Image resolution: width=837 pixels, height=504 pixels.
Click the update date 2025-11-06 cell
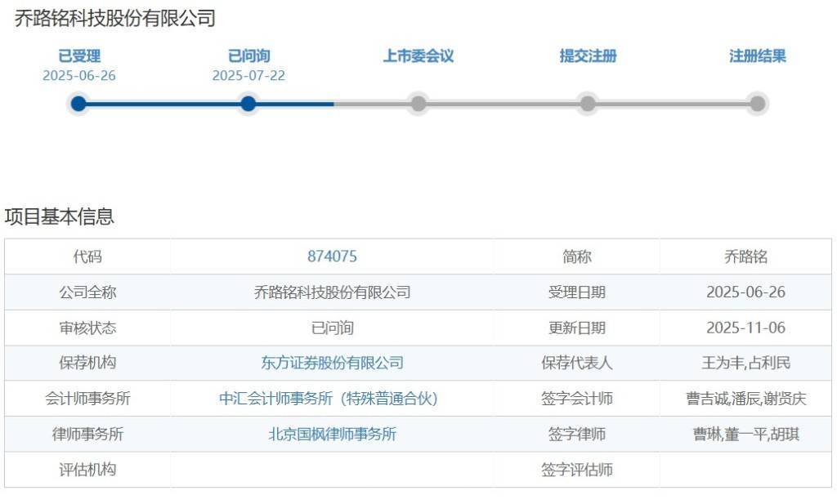coord(745,328)
